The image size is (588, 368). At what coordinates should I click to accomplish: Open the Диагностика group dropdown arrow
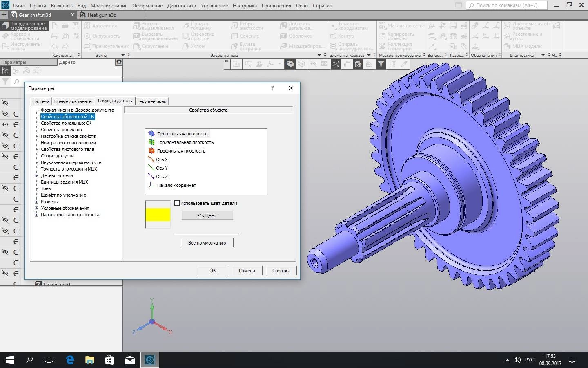[x=543, y=55]
